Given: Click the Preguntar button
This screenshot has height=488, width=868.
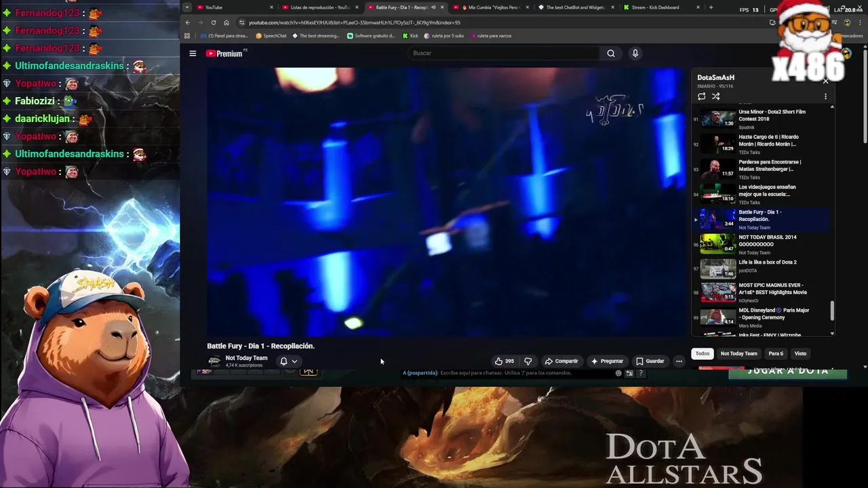Looking at the screenshot, I should pyautogui.click(x=607, y=361).
